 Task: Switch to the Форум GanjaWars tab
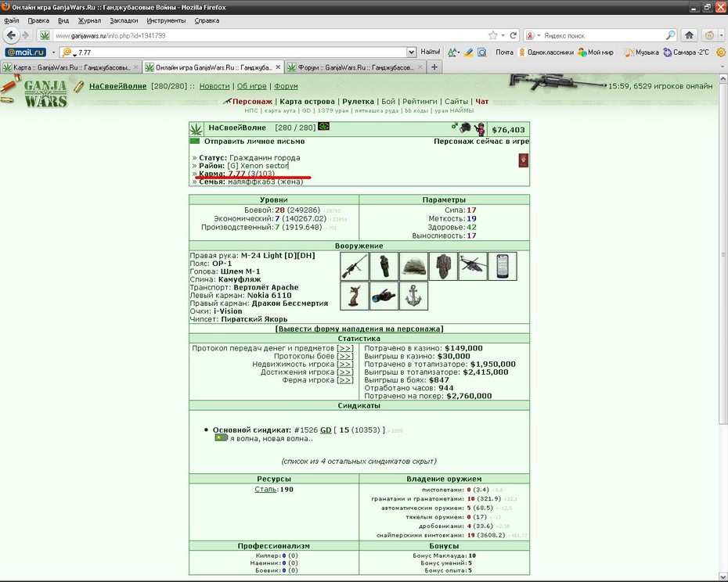point(355,67)
